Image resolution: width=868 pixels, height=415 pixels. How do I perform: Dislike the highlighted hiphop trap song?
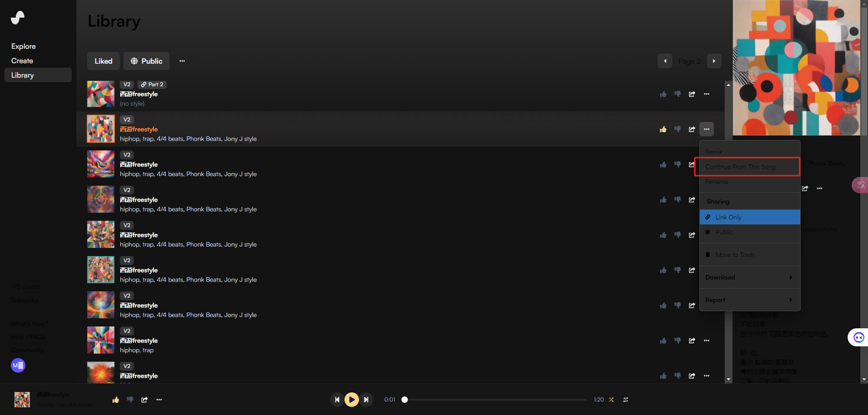point(677,129)
